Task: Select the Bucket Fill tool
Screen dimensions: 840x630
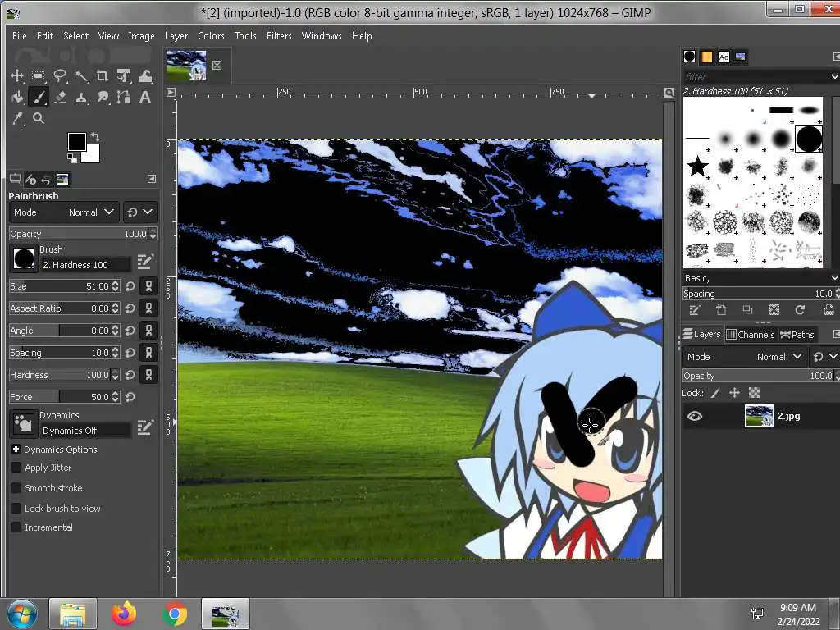Action: [x=18, y=97]
